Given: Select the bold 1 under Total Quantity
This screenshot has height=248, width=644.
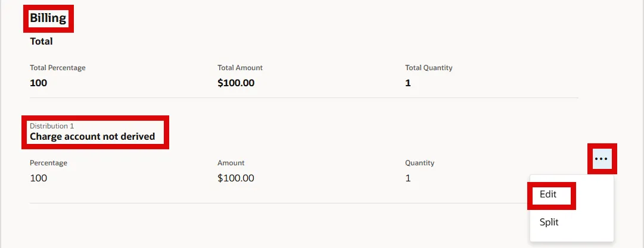Looking at the screenshot, I should tap(408, 83).
